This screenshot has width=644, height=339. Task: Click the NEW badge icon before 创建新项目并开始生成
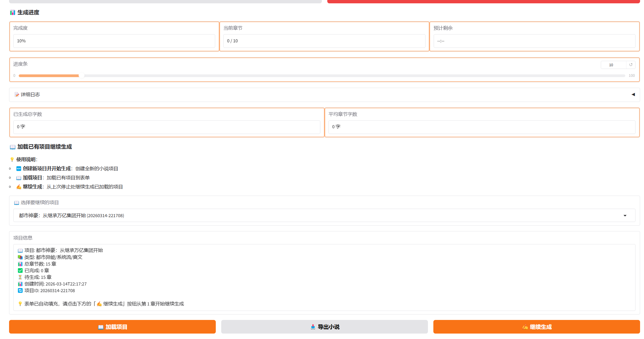coord(19,168)
